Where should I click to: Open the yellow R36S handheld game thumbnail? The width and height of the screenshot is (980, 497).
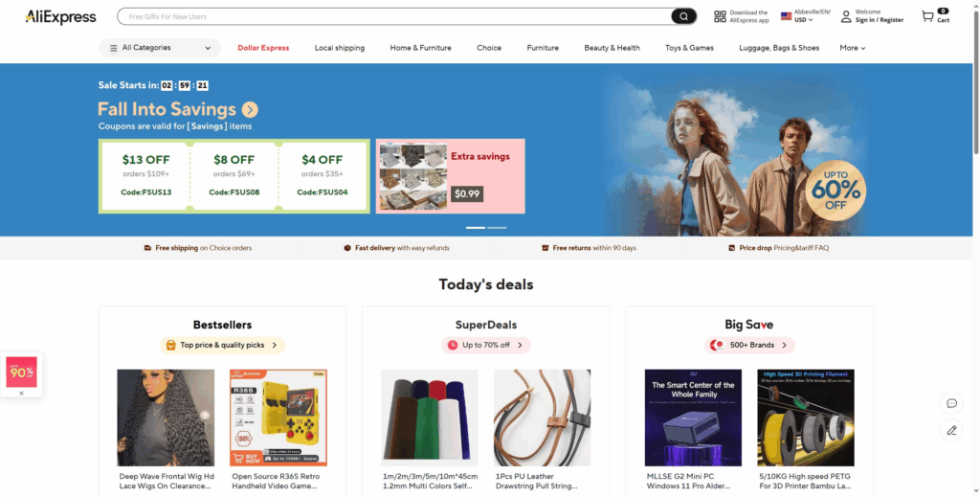[278, 418]
